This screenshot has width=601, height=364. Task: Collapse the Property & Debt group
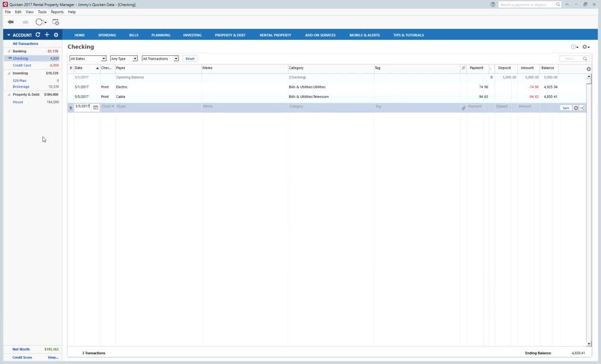pyautogui.click(x=9, y=95)
